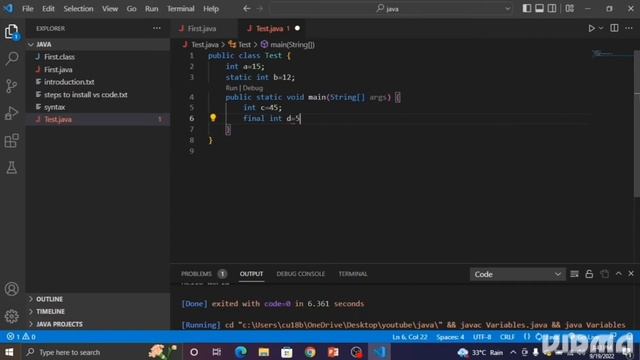This screenshot has height=360, width=640.
Task: Click the Run Java play button
Action: [591, 28]
